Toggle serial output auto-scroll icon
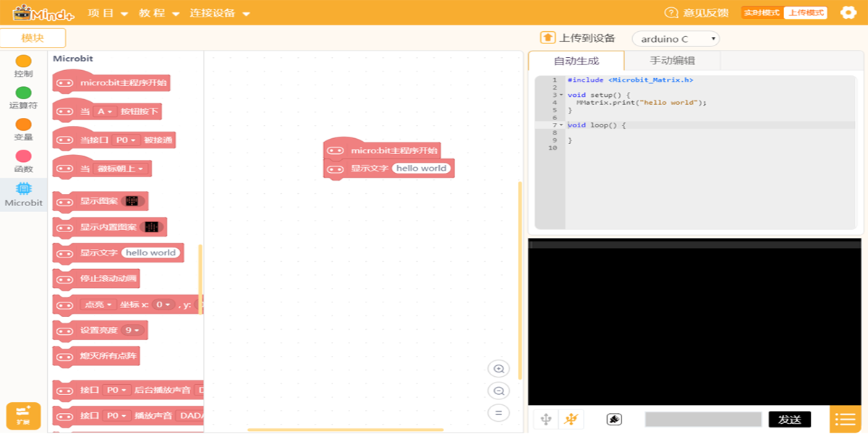Screen dimensions: 868x434 click(614, 418)
